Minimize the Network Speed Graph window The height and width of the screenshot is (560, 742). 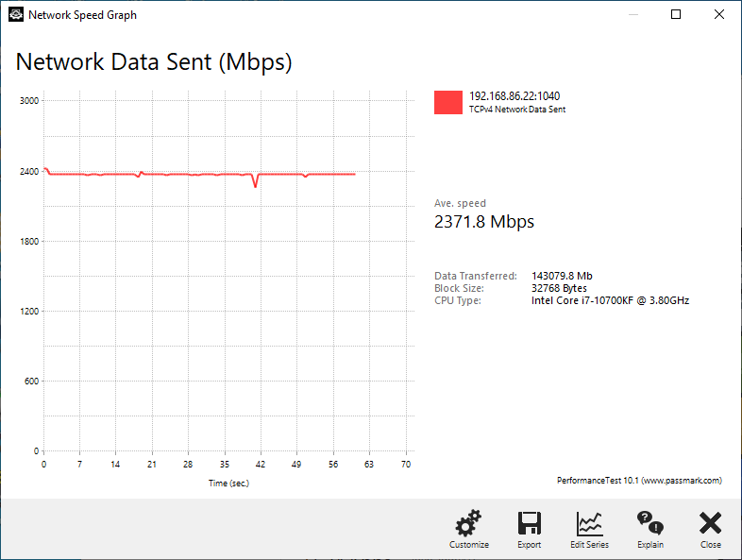(633, 15)
